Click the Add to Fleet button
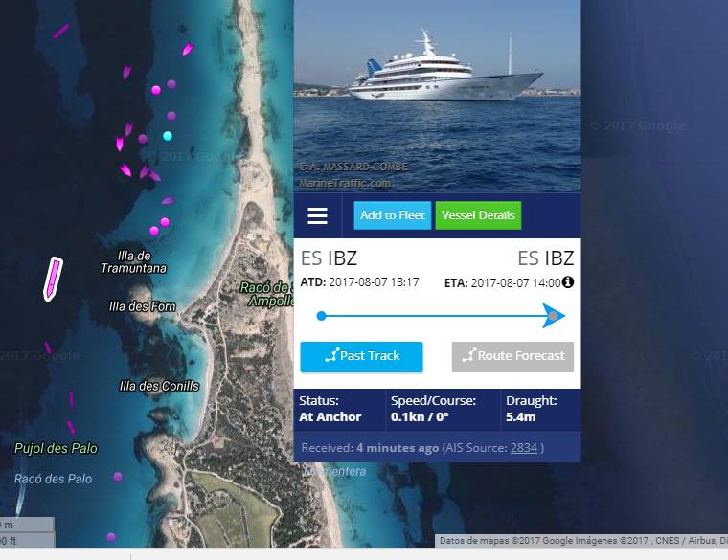The image size is (728, 560). pyautogui.click(x=393, y=215)
